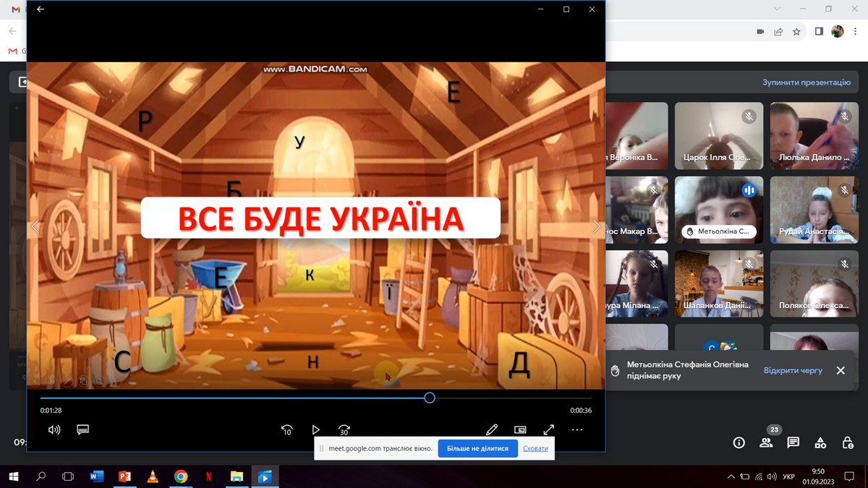Open Word from the taskbar

[96, 476]
